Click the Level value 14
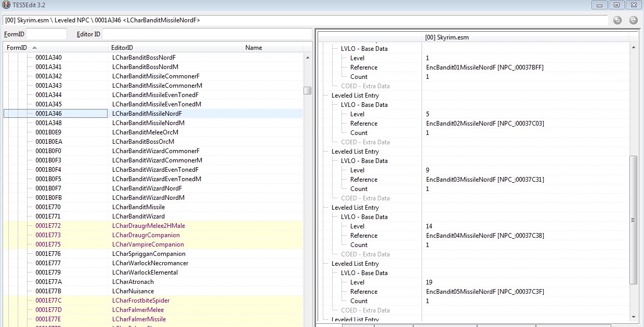 coord(429,226)
